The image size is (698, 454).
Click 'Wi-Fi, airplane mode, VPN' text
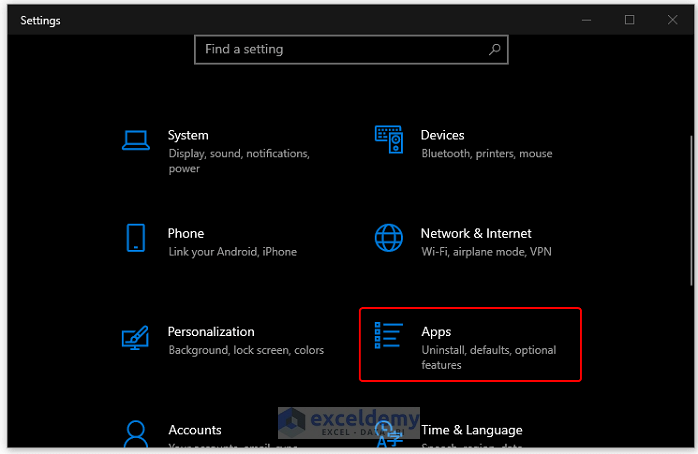pyautogui.click(x=487, y=252)
